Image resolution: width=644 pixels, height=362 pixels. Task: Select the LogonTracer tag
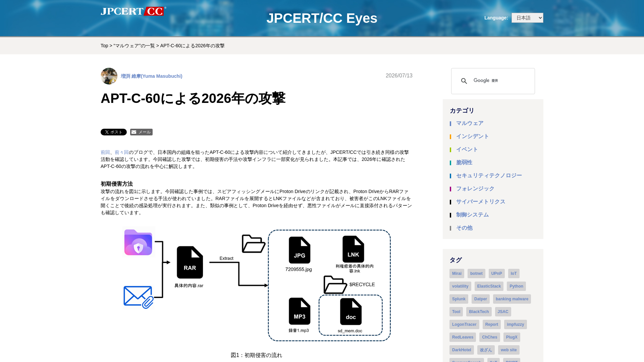coord(464,324)
